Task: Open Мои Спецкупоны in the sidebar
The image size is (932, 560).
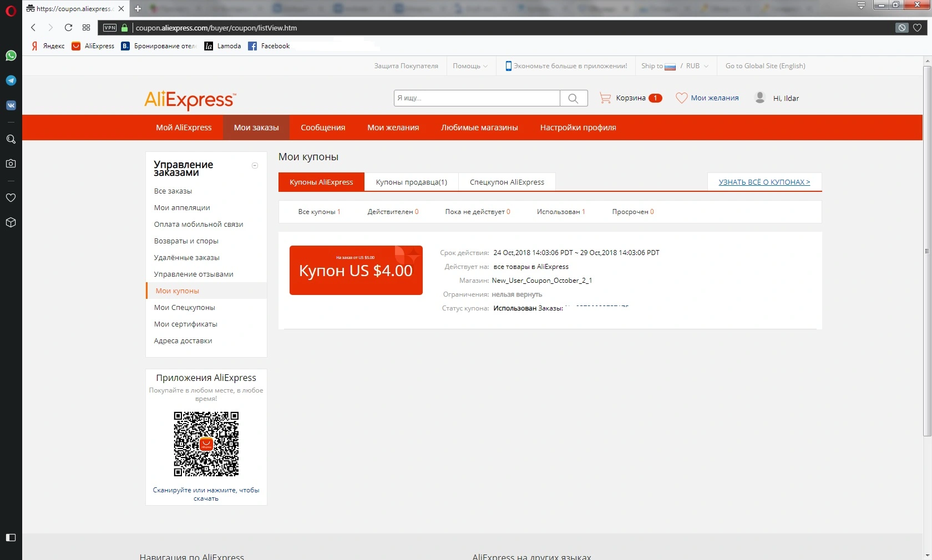Action: [x=185, y=308]
